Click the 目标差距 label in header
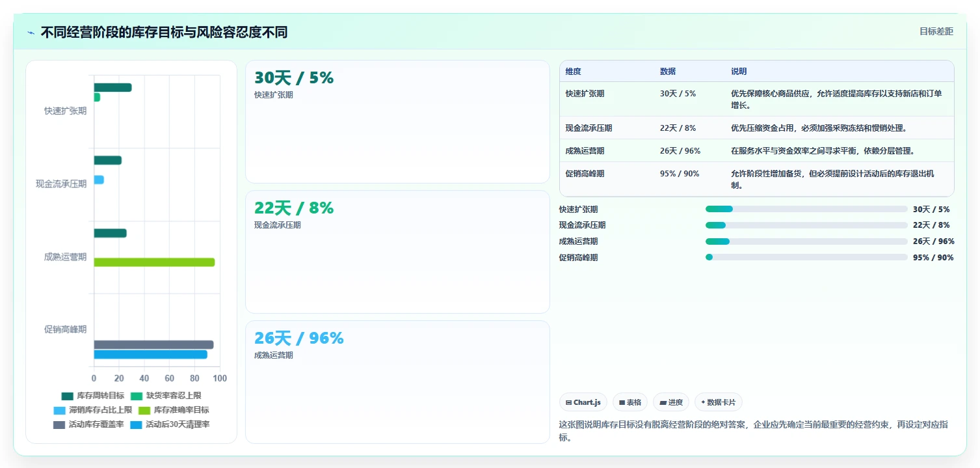 tap(936, 31)
